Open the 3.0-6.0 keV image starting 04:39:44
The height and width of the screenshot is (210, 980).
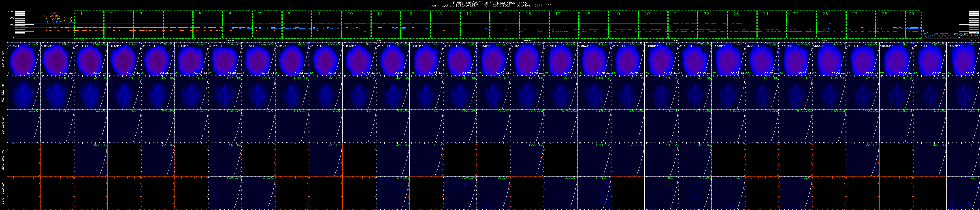coord(23,59)
